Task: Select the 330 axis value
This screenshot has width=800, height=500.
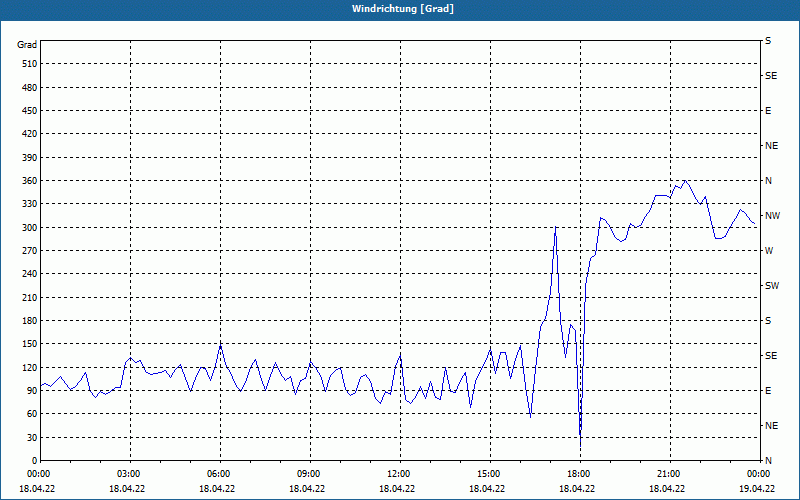Action: point(30,204)
